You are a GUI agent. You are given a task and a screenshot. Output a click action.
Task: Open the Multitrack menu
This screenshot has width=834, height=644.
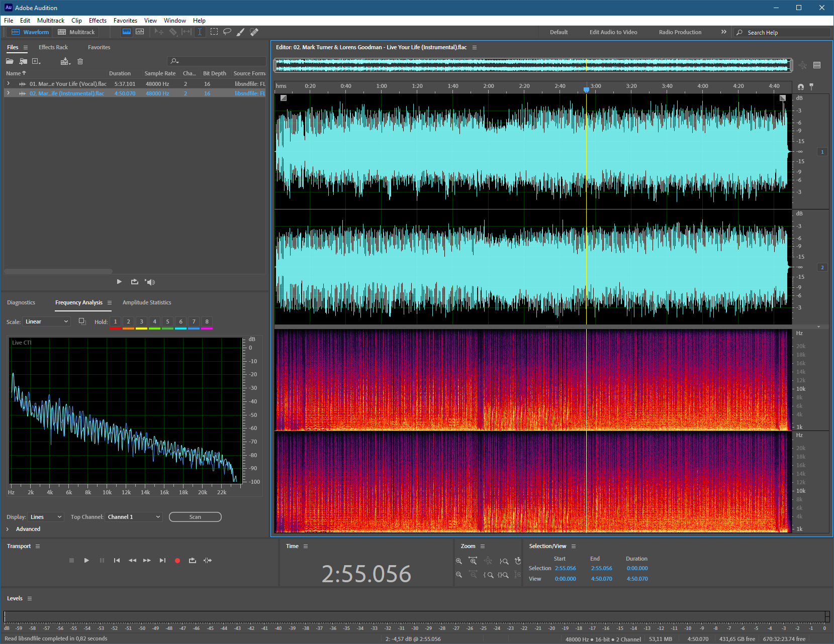point(51,21)
